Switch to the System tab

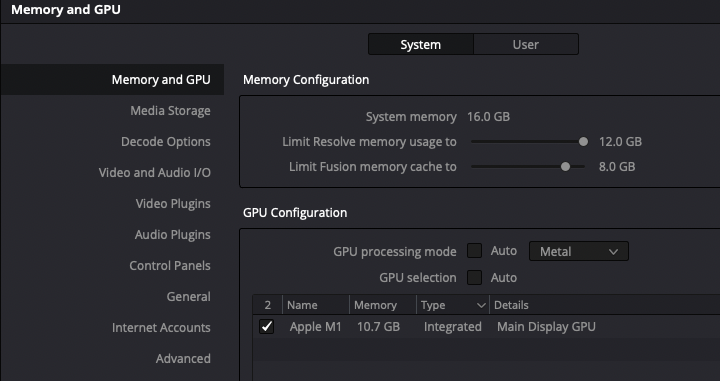pyautogui.click(x=421, y=45)
